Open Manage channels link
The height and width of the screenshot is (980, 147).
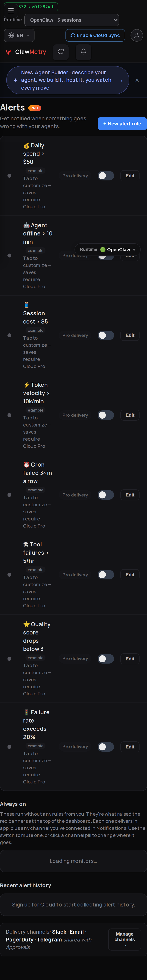[x=125, y=939]
